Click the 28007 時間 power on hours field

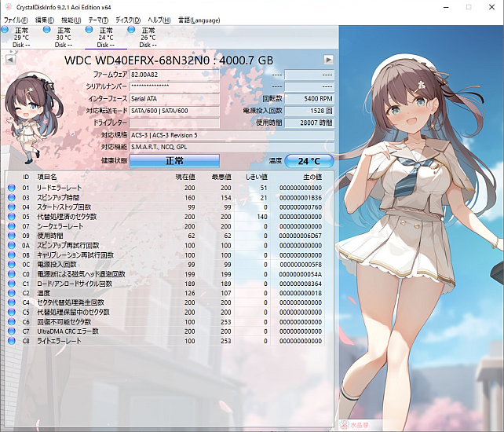point(309,123)
